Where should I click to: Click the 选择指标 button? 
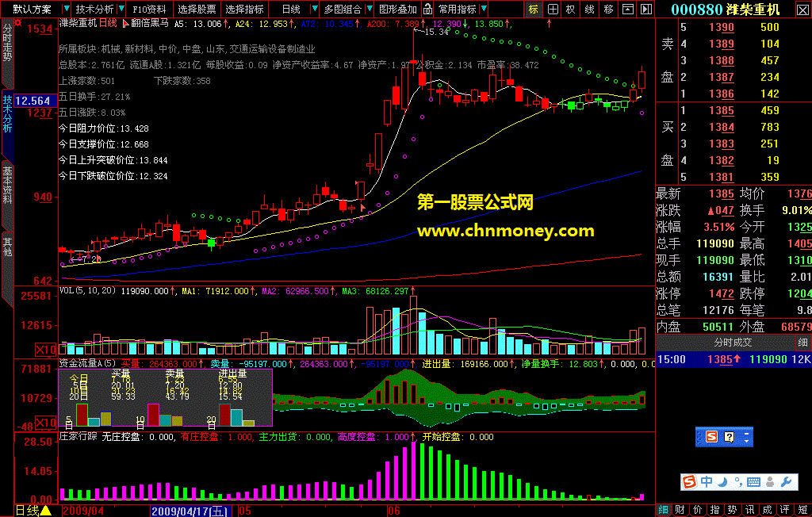click(244, 10)
